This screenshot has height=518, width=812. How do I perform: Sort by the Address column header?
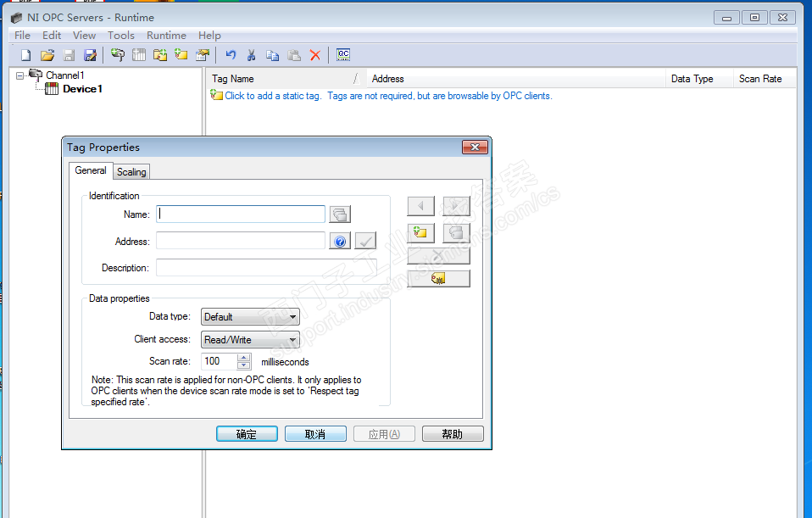point(516,79)
